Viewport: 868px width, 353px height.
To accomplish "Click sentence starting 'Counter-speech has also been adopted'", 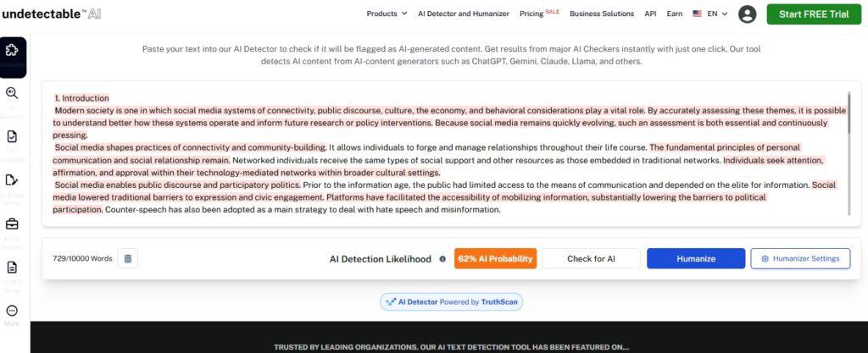I will click(x=303, y=209).
